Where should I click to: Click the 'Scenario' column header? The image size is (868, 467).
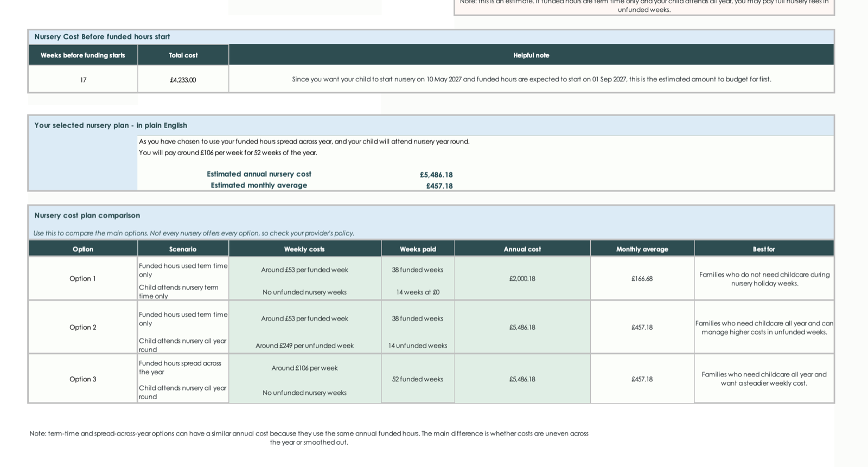point(183,249)
